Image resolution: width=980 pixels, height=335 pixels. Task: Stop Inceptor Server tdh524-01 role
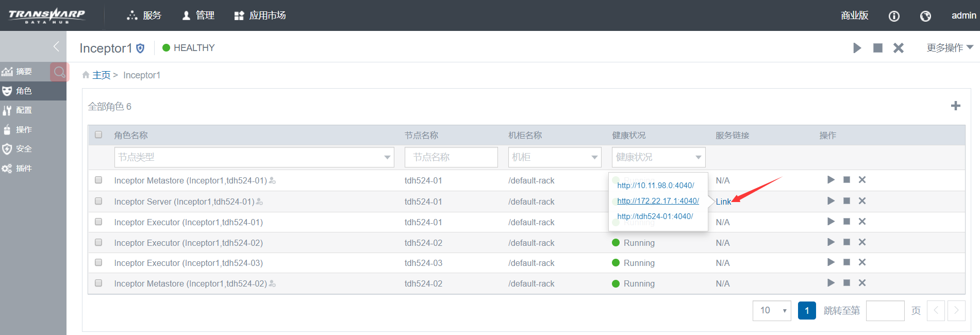click(846, 201)
